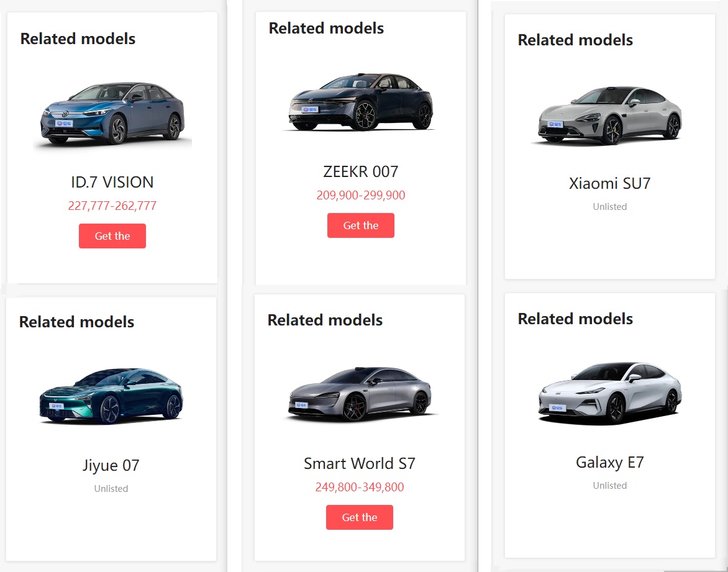Click the ZEEKR 007 price 209,900-299,900
Screen dimensions: 728x572
pos(360,195)
